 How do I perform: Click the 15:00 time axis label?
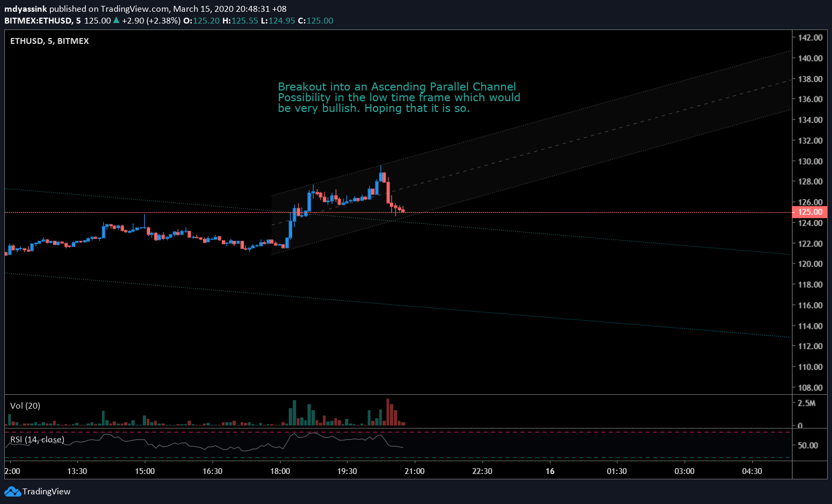click(145, 471)
